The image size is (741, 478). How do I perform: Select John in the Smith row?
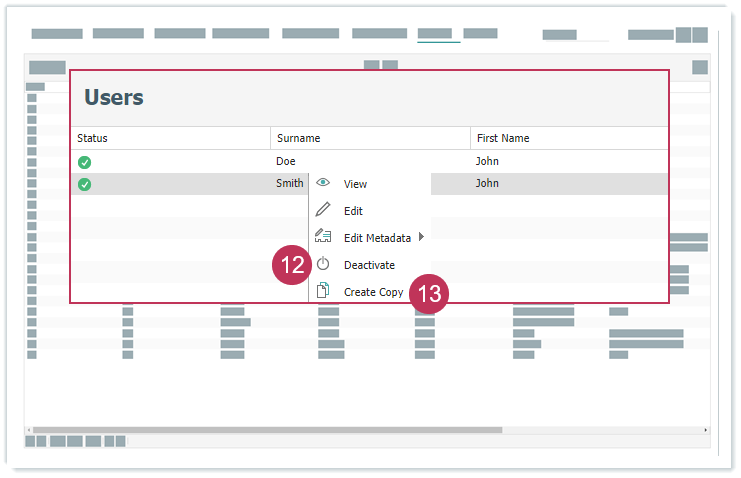click(487, 184)
